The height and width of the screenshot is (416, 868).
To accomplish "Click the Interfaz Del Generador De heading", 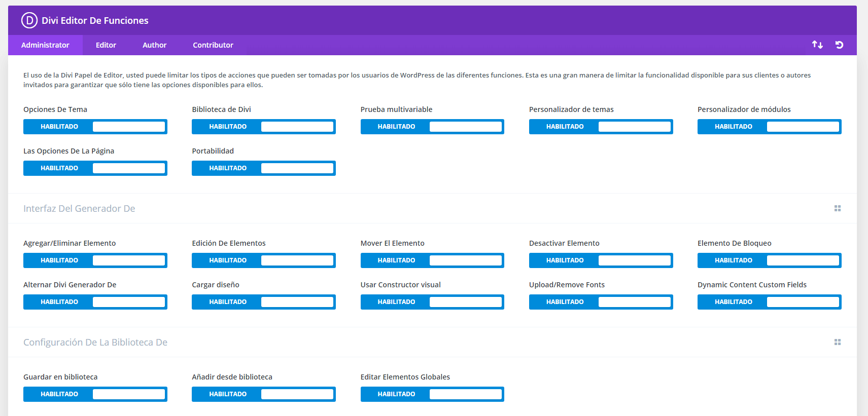I will (x=79, y=208).
